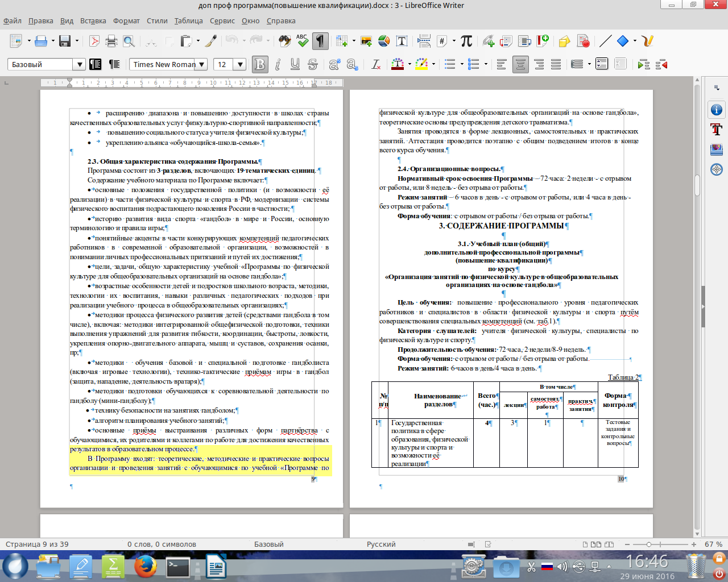This screenshot has height=582, width=728.
Task: Increase paragraph spacing
Action: 602,64
